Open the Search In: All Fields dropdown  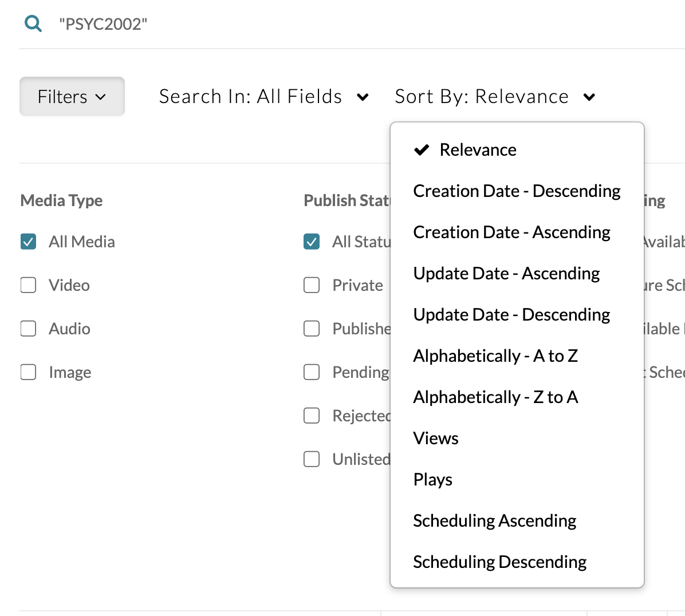(x=263, y=97)
